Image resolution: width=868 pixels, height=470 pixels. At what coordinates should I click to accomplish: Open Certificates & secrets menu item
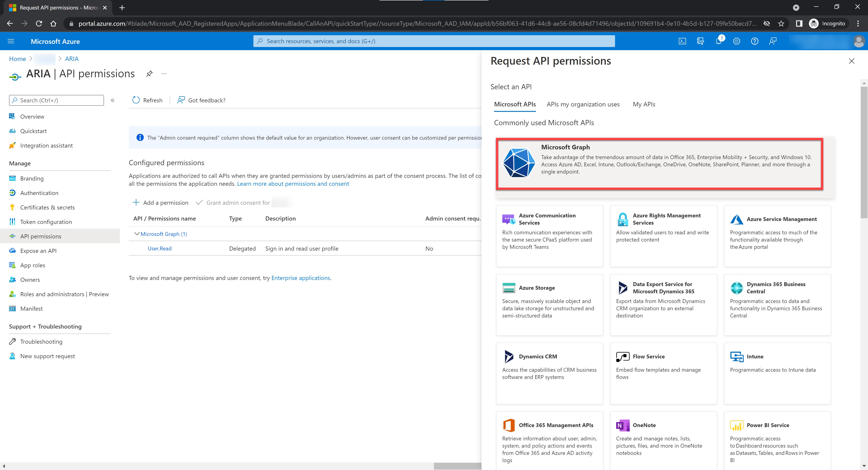tap(47, 207)
